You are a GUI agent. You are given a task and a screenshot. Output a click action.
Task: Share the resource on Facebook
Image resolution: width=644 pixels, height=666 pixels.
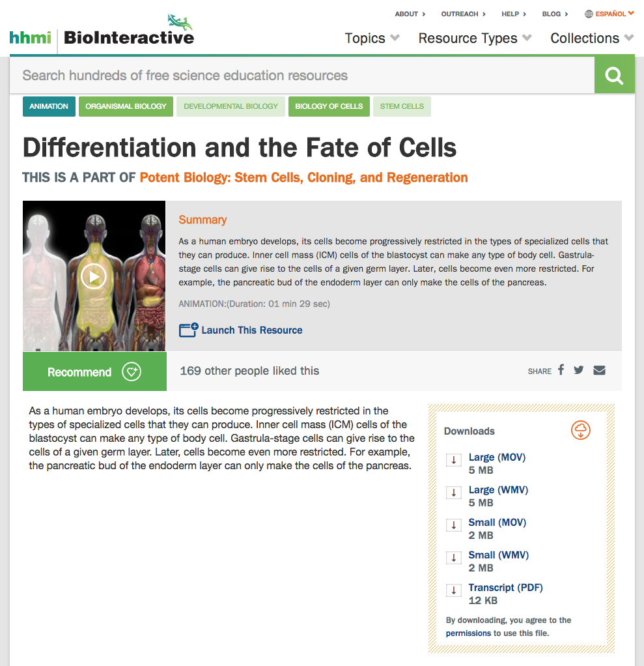point(561,370)
